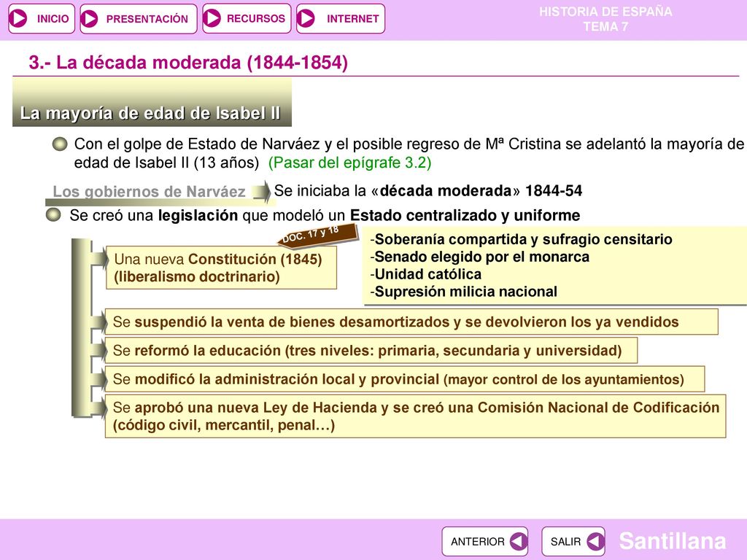Screen dimensions: 747x560
Task: Click the title '3.- La década moderada (1844-1854)'
Action: click(188, 63)
